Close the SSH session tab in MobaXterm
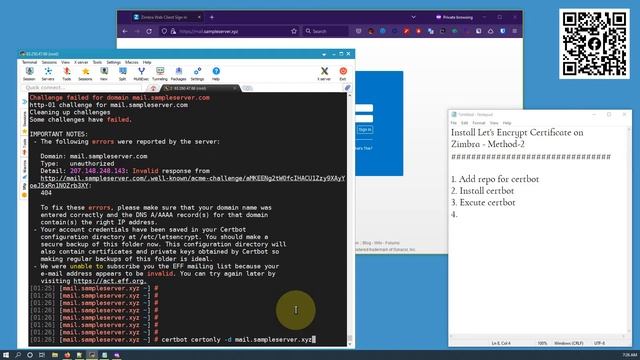Viewport: 640px width, 360px height. click(235, 88)
